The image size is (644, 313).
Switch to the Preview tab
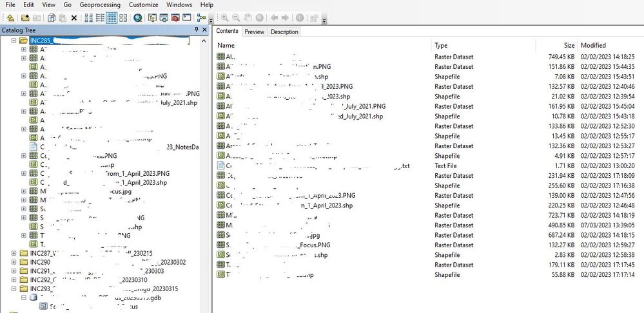pos(254,32)
